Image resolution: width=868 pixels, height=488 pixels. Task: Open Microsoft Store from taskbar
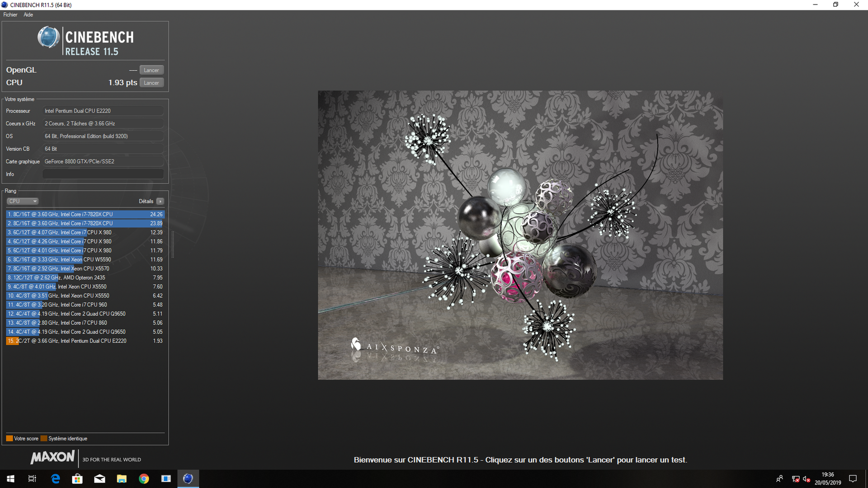pos(77,479)
